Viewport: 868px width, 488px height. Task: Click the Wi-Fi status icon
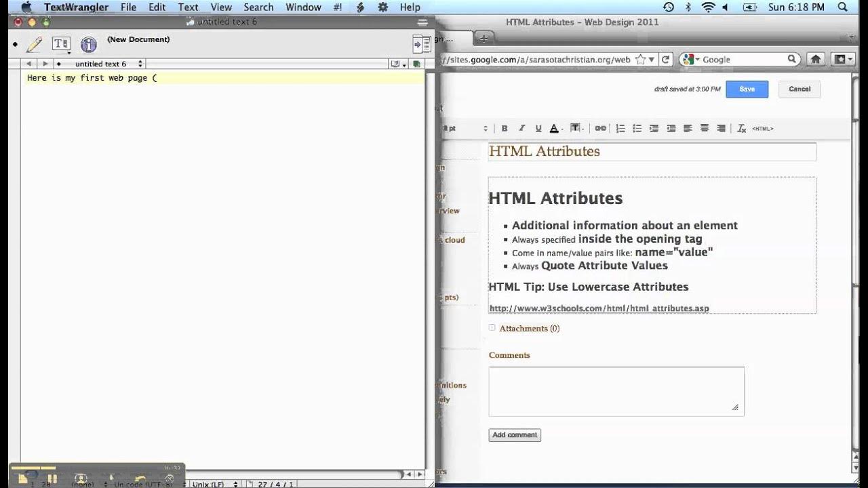click(x=709, y=7)
